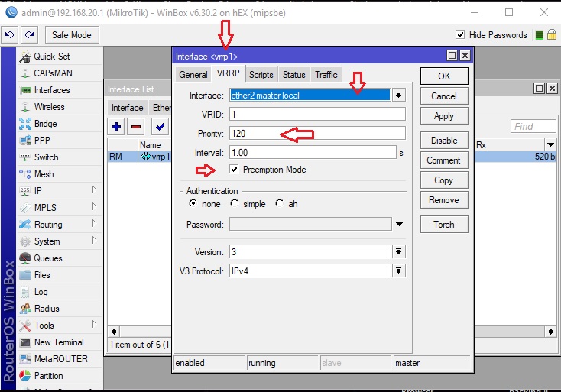Open column dropdown next to Rx header
Viewport: 561px width, 392px height.
coord(550,145)
